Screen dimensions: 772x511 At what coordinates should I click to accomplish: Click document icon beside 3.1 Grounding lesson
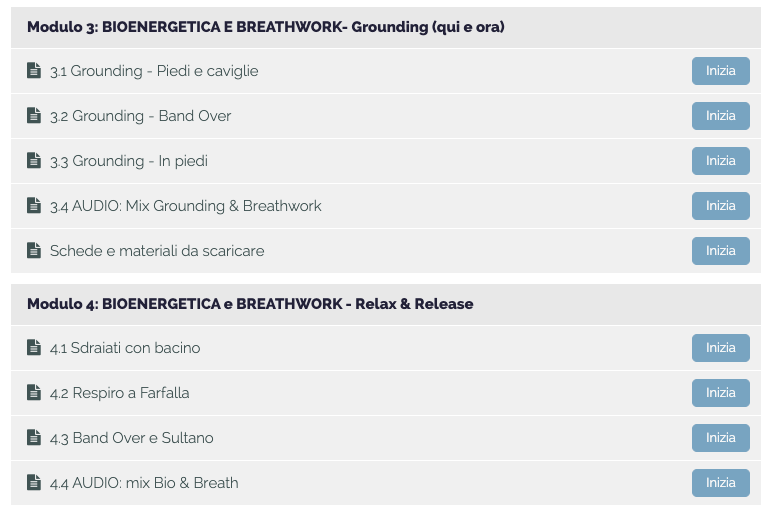pos(33,70)
